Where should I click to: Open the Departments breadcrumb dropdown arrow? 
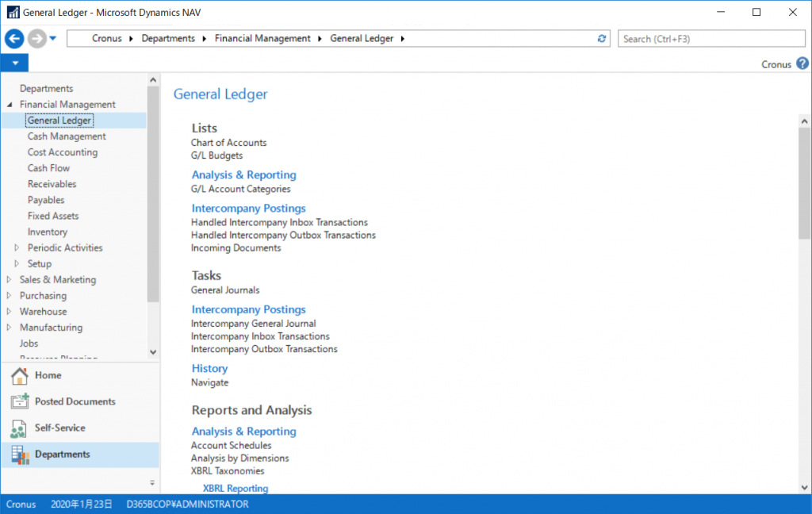point(204,39)
